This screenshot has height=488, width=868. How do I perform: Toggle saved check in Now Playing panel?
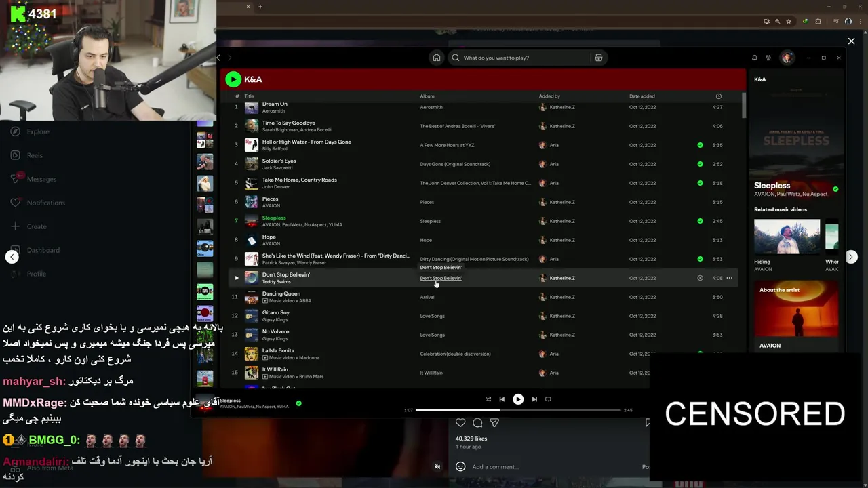pyautogui.click(x=835, y=189)
